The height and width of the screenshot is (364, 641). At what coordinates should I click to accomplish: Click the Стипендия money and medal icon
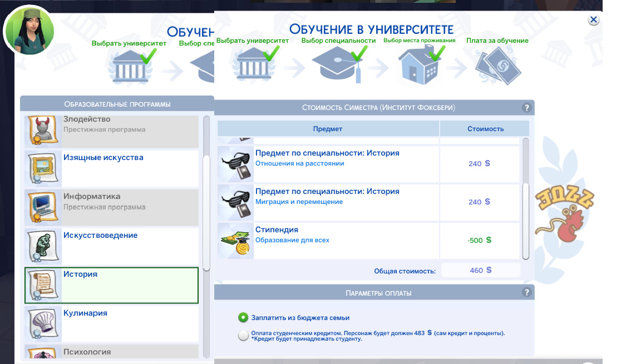coord(235,241)
